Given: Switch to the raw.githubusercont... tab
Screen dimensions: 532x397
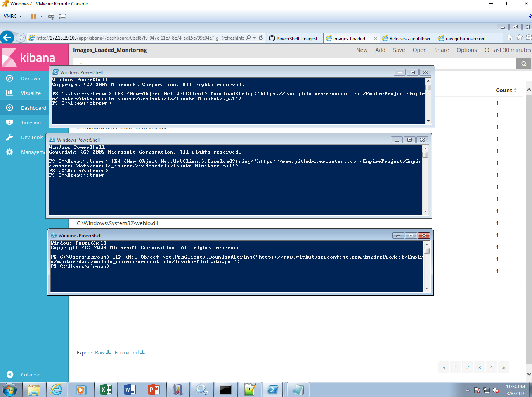Looking at the screenshot, I should pos(464,38).
